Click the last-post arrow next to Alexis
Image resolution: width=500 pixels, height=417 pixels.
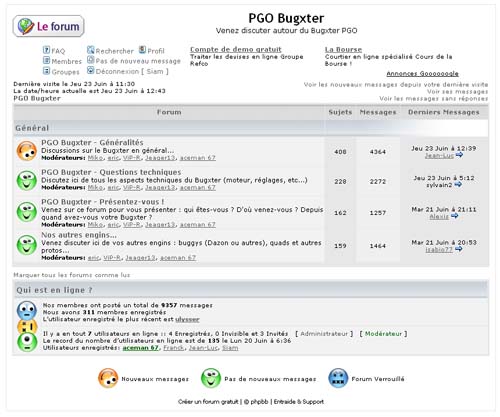click(x=454, y=216)
